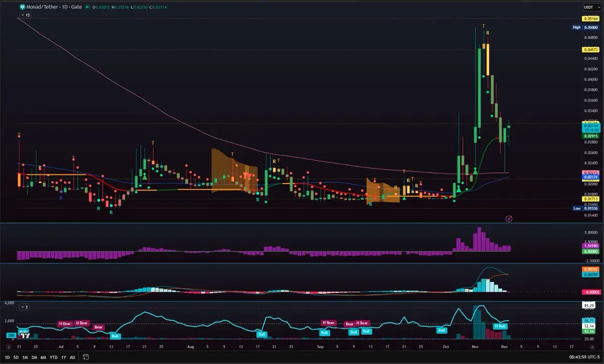604x364 pixels.
Task: Select the 1D time range
Action: tap(7, 357)
